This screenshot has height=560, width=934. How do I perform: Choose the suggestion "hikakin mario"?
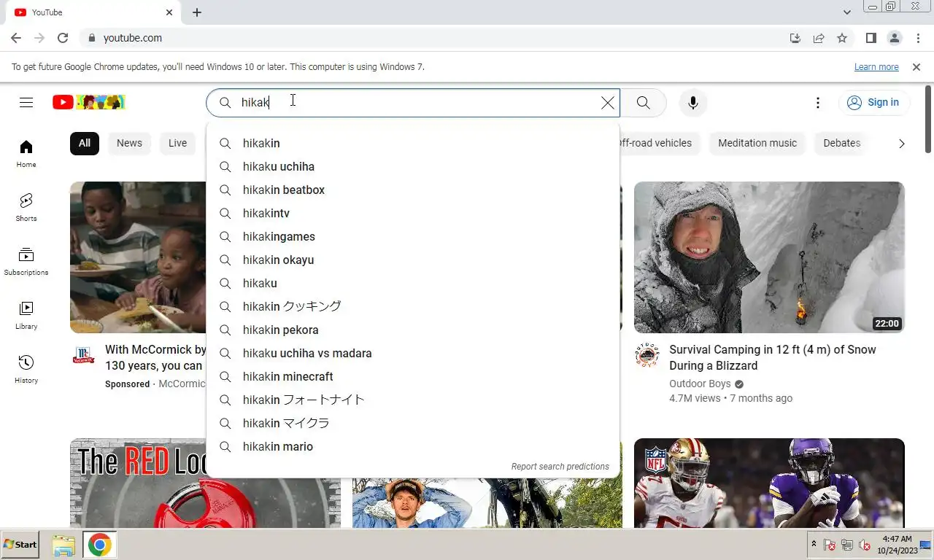(413, 446)
